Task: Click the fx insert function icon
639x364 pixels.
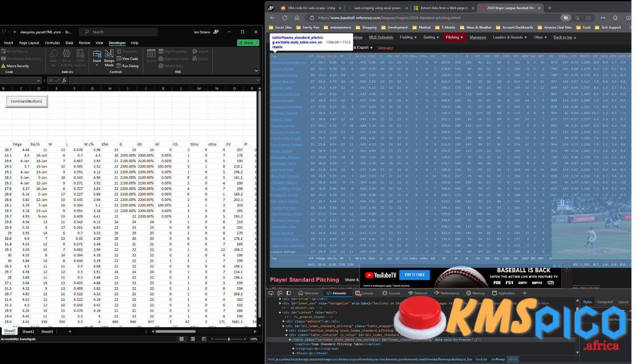Action: tap(64, 80)
